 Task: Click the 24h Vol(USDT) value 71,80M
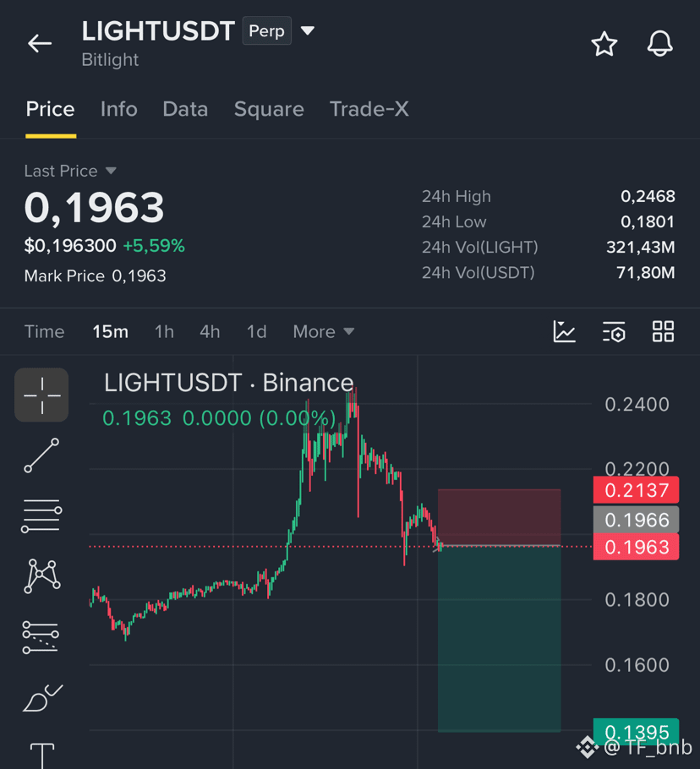[646, 273]
